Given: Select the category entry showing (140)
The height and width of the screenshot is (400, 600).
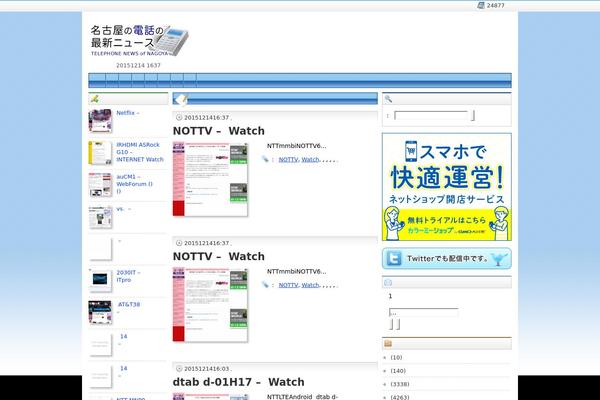Looking at the screenshot, I should [398, 371].
